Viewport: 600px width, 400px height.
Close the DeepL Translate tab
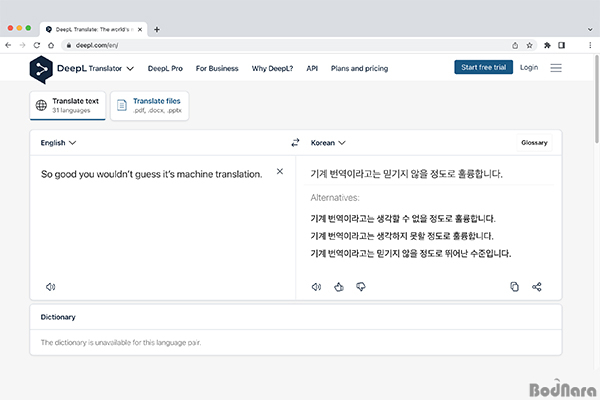point(140,29)
